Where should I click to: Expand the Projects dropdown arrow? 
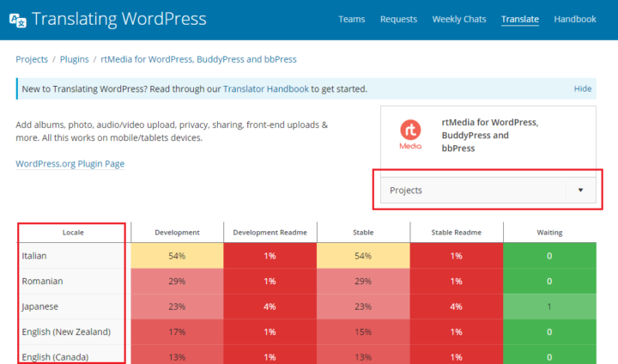point(580,191)
